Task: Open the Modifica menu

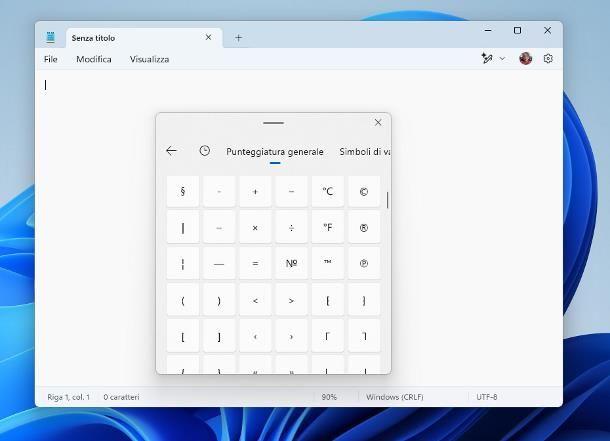Action: click(x=94, y=59)
